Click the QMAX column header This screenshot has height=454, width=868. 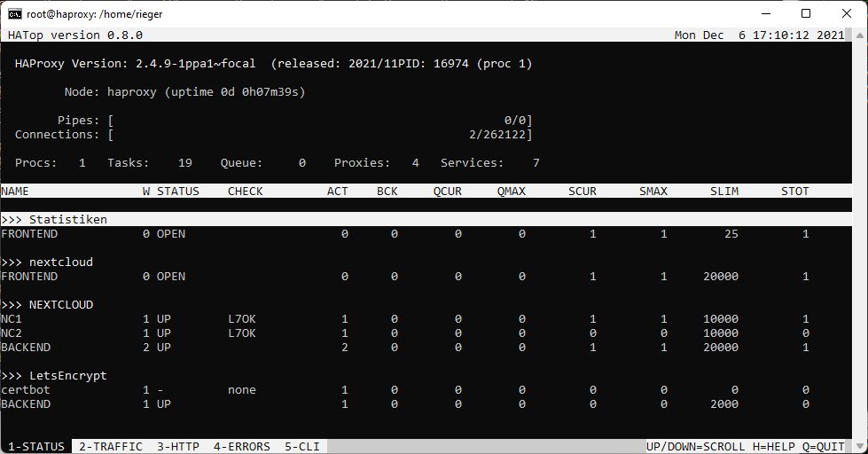coord(512,191)
